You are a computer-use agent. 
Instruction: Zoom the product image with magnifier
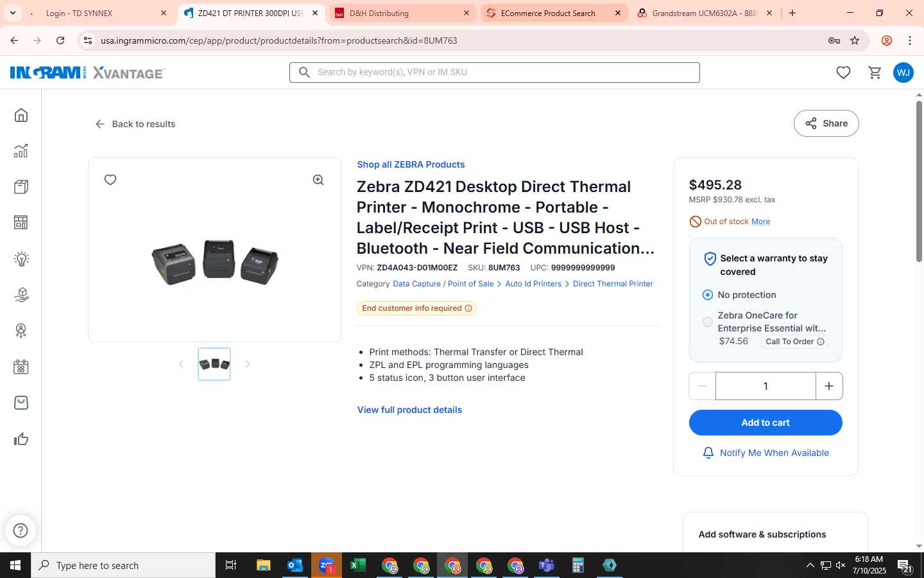318,180
